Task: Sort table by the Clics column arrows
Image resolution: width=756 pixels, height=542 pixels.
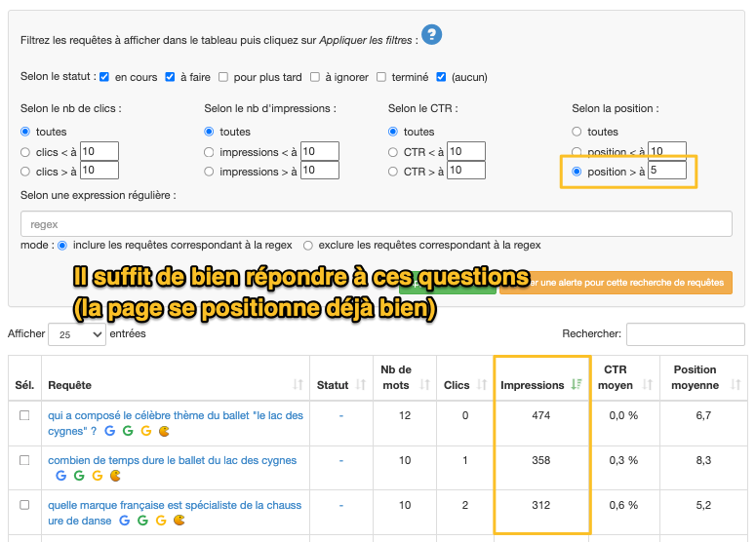Action: coord(482,384)
